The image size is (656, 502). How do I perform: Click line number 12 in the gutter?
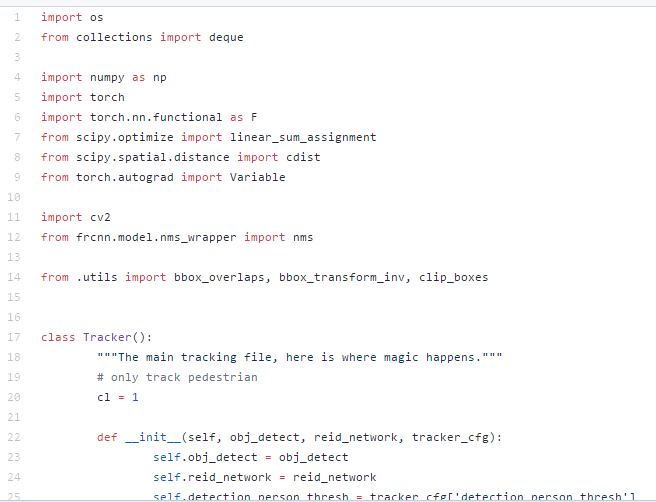pyautogui.click(x=14, y=237)
